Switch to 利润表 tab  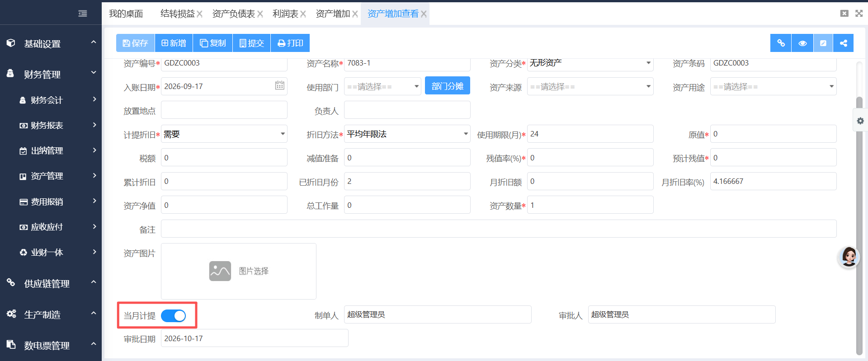click(285, 14)
